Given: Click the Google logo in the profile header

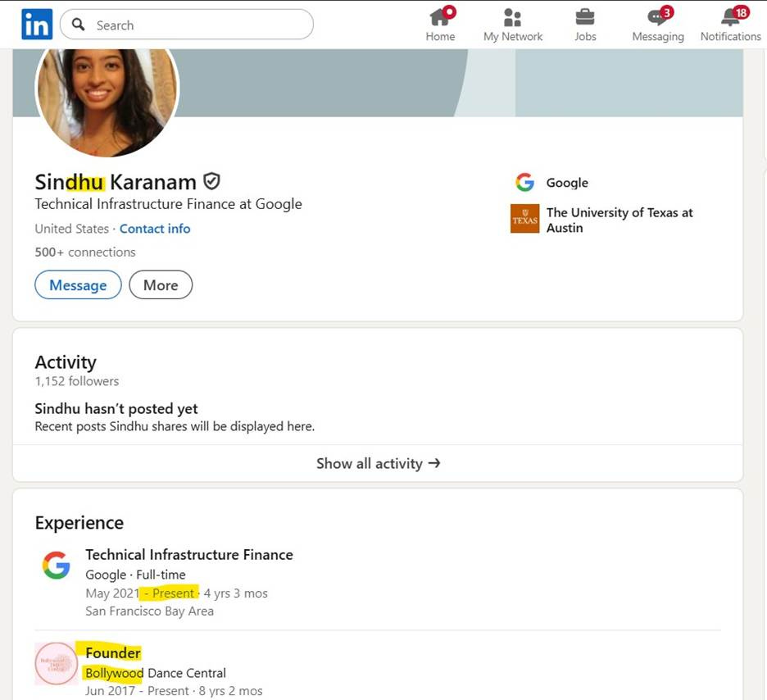Looking at the screenshot, I should [x=524, y=183].
